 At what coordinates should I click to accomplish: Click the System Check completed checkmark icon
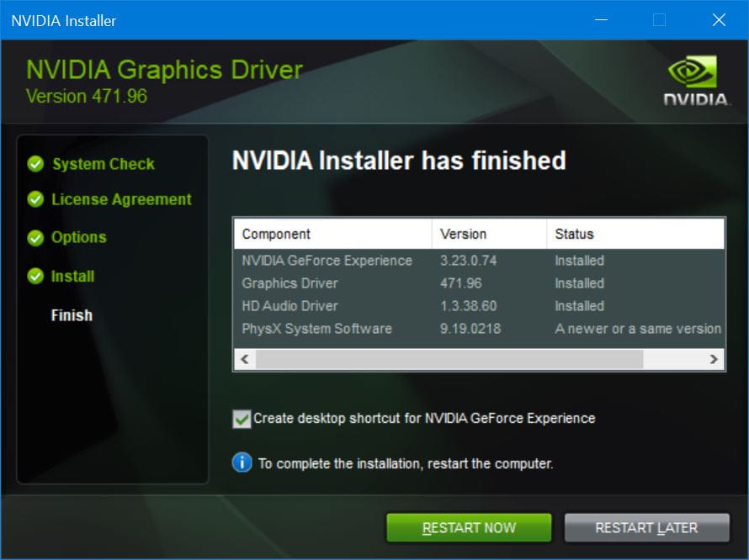click(x=35, y=164)
